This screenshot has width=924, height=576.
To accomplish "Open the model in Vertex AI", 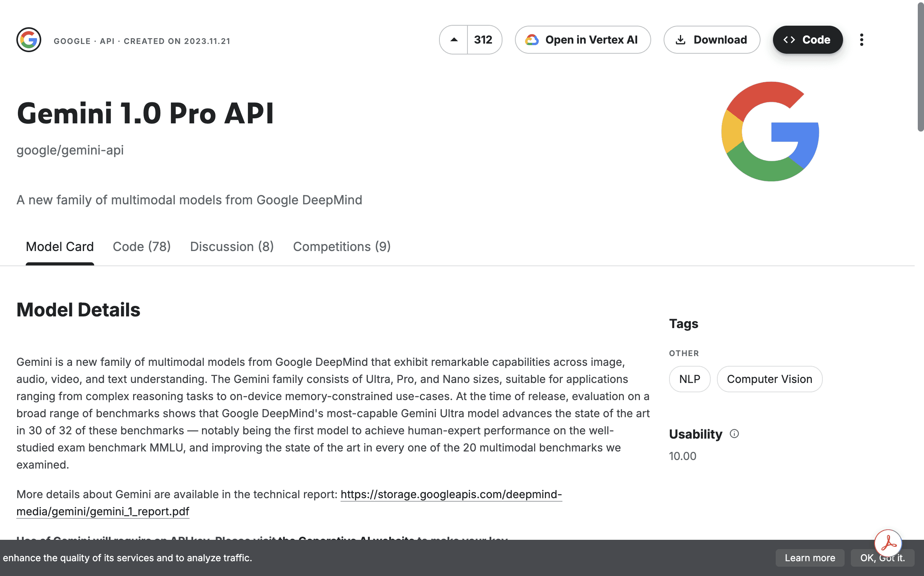I will click(583, 40).
